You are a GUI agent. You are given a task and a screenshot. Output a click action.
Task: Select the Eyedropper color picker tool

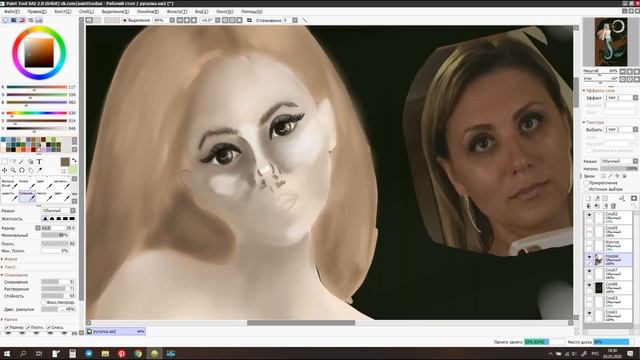40,169
